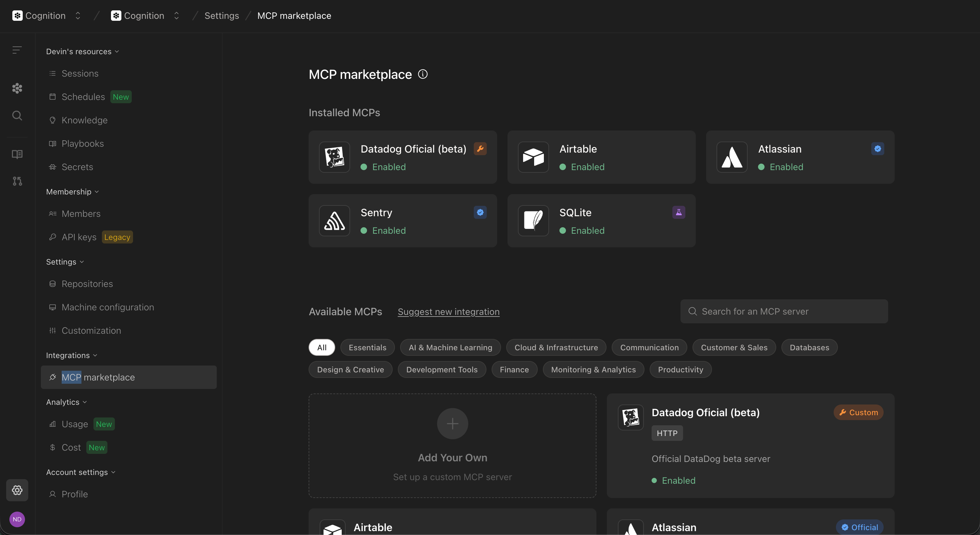Image resolution: width=980 pixels, height=535 pixels.
Task: Open the first Cognition organization switcher
Action: click(x=46, y=16)
